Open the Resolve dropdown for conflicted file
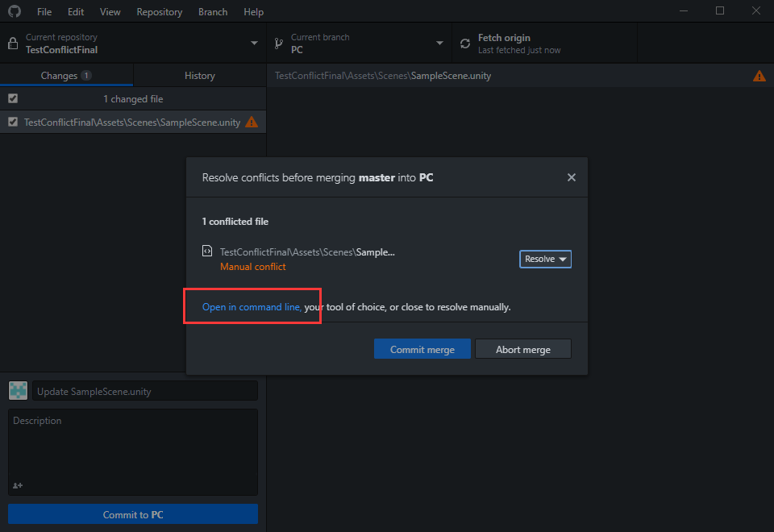This screenshot has height=532, width=774. coord(545,259)
